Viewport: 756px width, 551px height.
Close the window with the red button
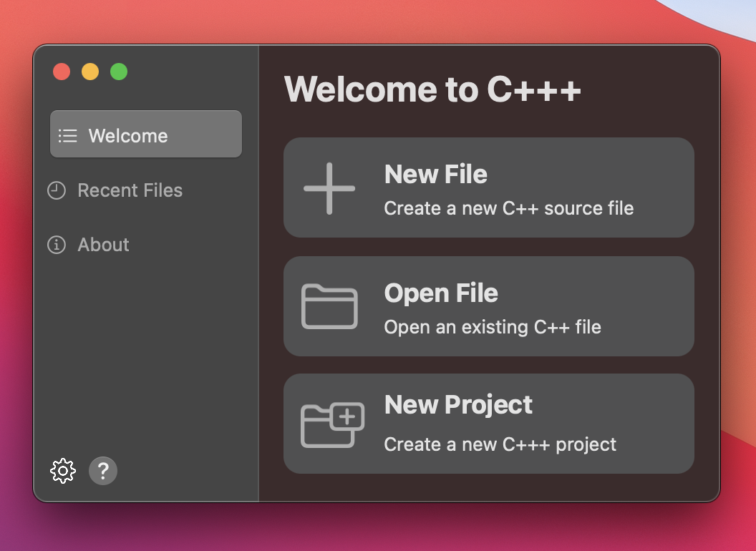pyautogui.click(x=62, y=72)
